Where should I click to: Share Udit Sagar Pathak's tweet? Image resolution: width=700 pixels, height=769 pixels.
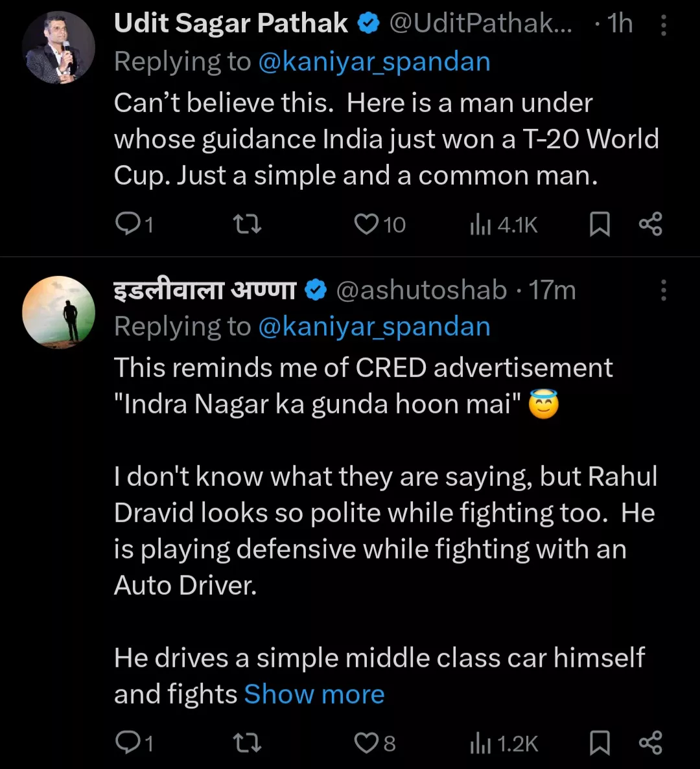pyautogui.click(x=650, y=224)
